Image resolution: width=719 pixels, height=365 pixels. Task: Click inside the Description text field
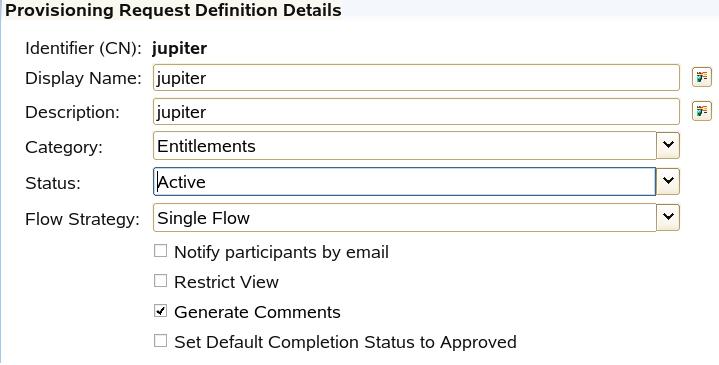coord(416,111)
